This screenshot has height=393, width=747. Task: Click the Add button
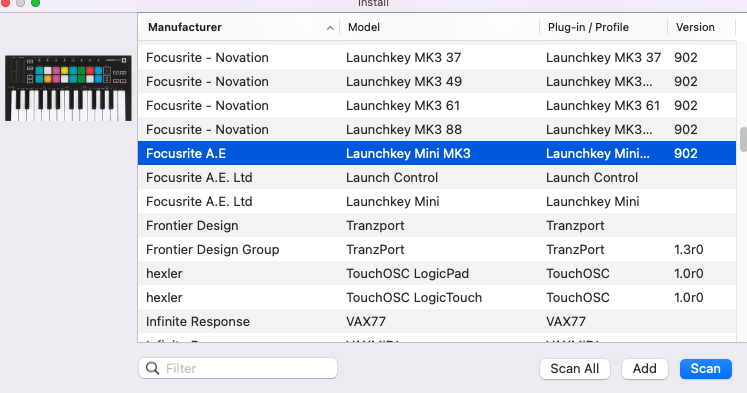pos(645,369)
